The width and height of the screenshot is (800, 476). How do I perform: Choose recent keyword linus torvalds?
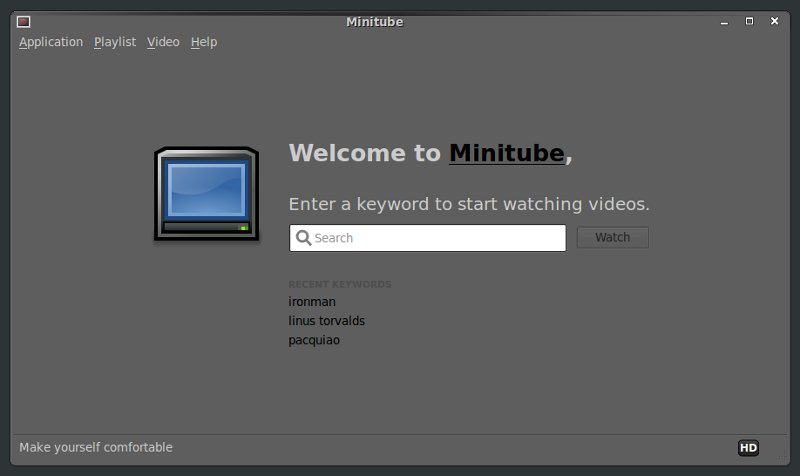pos(326,321)
